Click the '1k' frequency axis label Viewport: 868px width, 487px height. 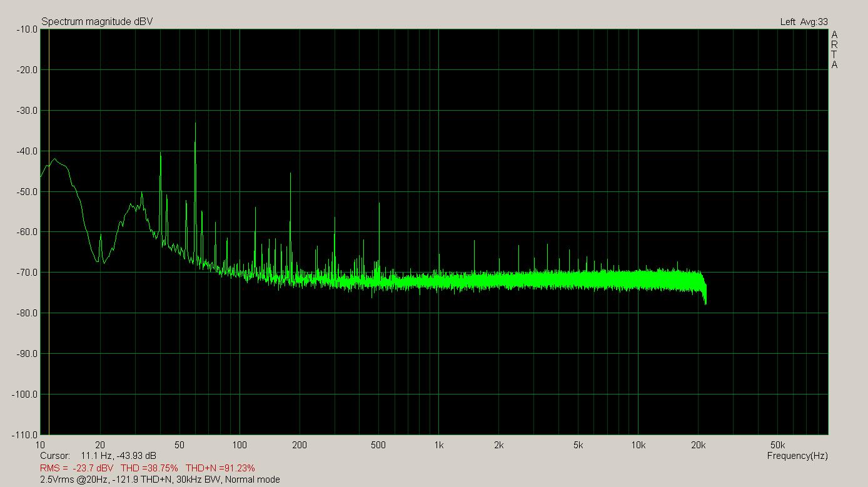tap(439, 445)
